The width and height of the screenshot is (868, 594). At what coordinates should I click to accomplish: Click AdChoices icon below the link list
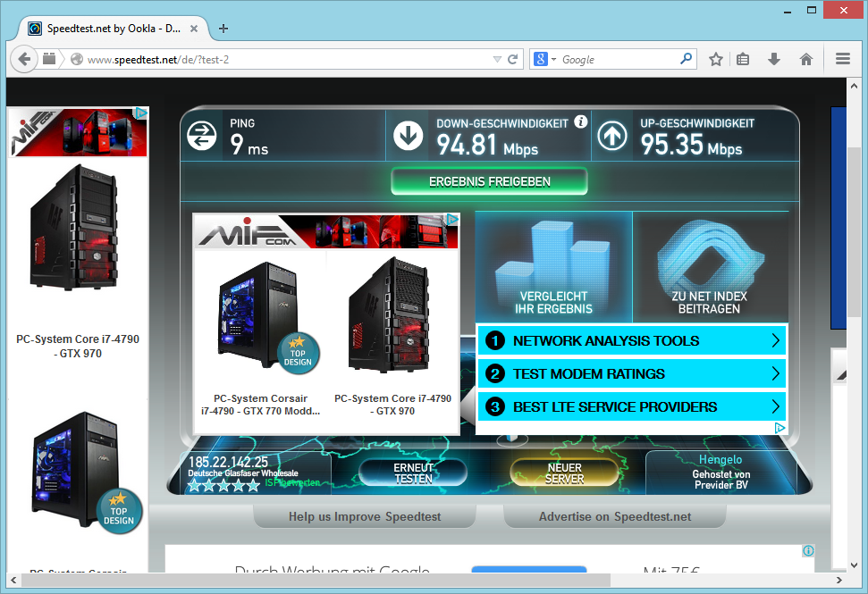coord(780,428)
